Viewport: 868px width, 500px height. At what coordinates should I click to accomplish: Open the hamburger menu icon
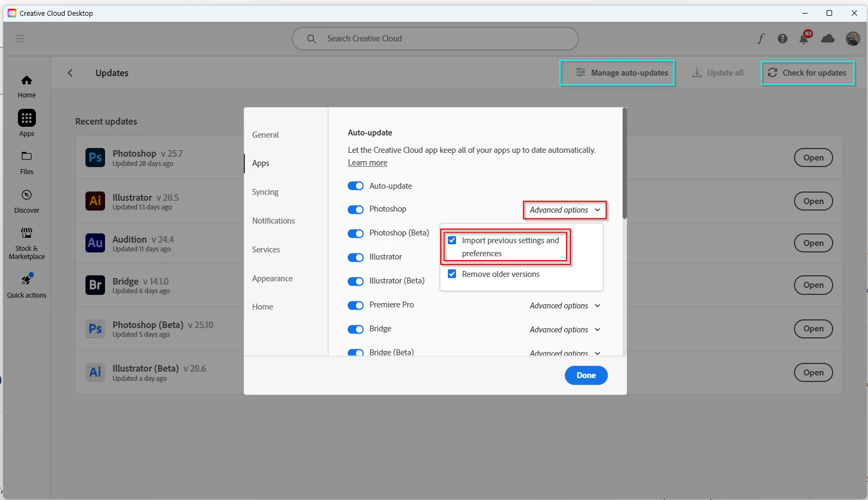click(x=20, y=39)
